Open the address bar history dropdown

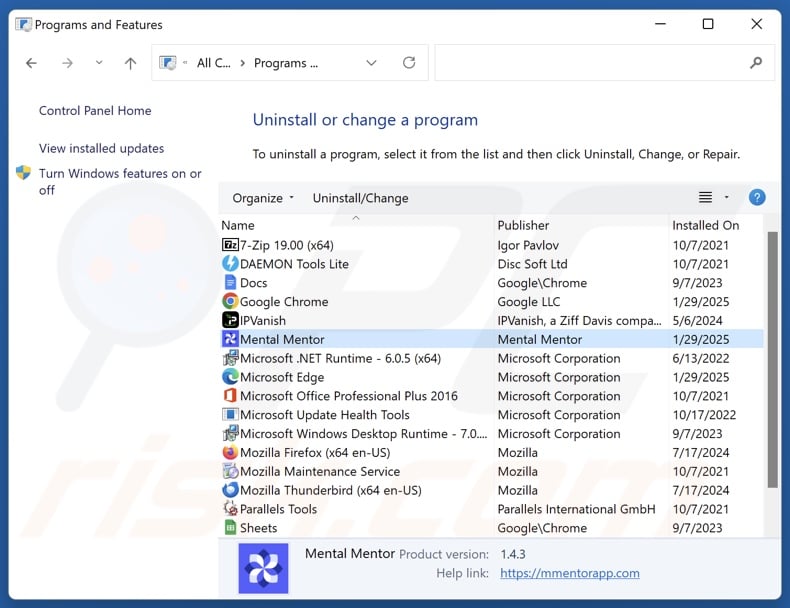tap(371, 63)
